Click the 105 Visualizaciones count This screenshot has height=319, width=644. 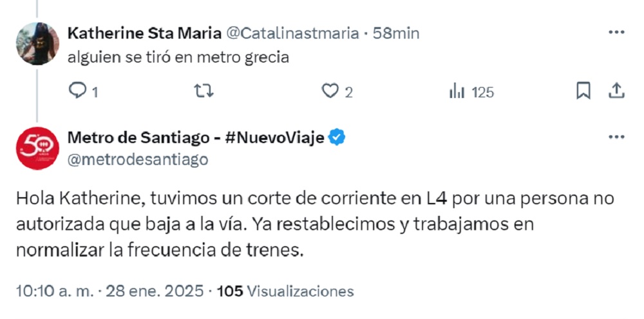coord(285,291)
